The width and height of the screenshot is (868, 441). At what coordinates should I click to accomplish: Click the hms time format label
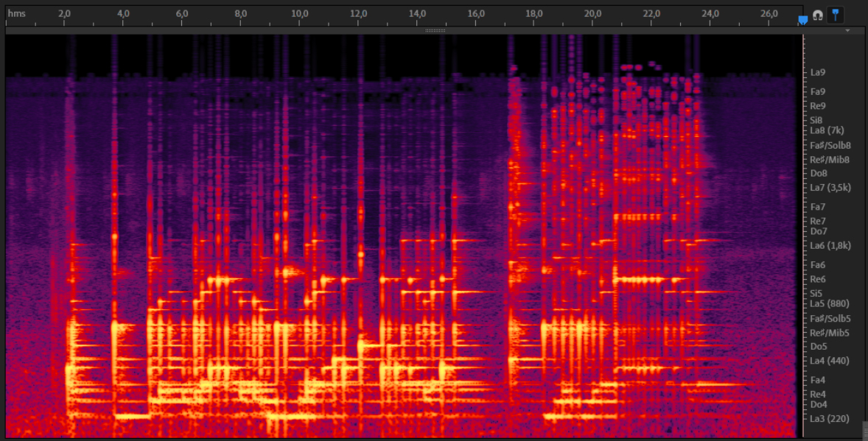pos(16,13)
